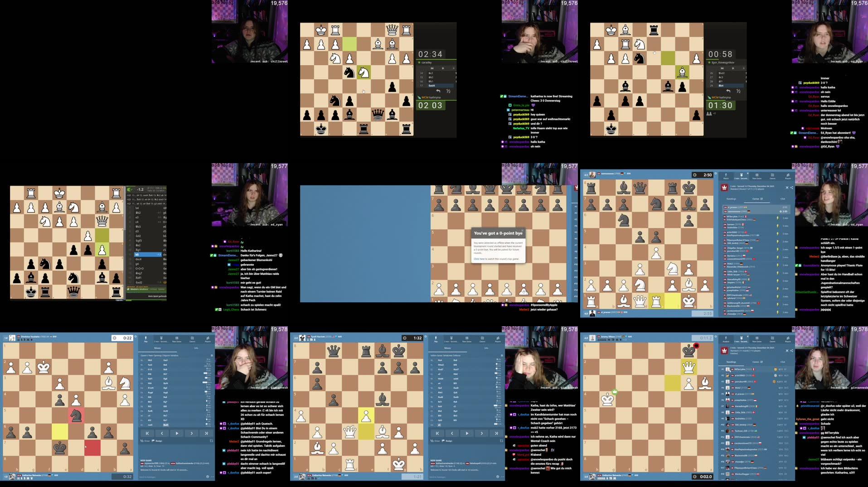Screen dimensions: 868x487
Task: Click the lightning bolt beside MiTerryble's pairing
Action: point(778,218)
